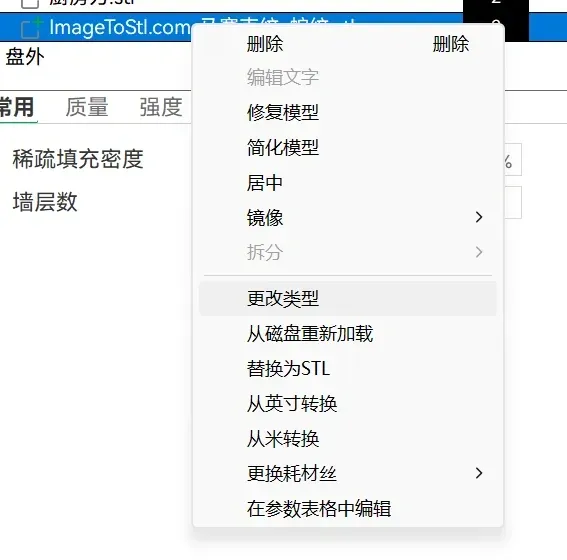Choose 删除 in the context menu

point(348,44)
